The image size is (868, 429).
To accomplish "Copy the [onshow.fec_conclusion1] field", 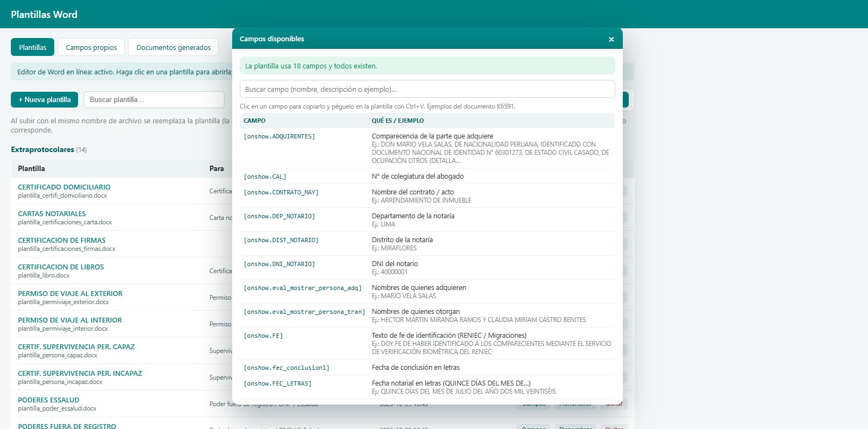I will 286,368.
